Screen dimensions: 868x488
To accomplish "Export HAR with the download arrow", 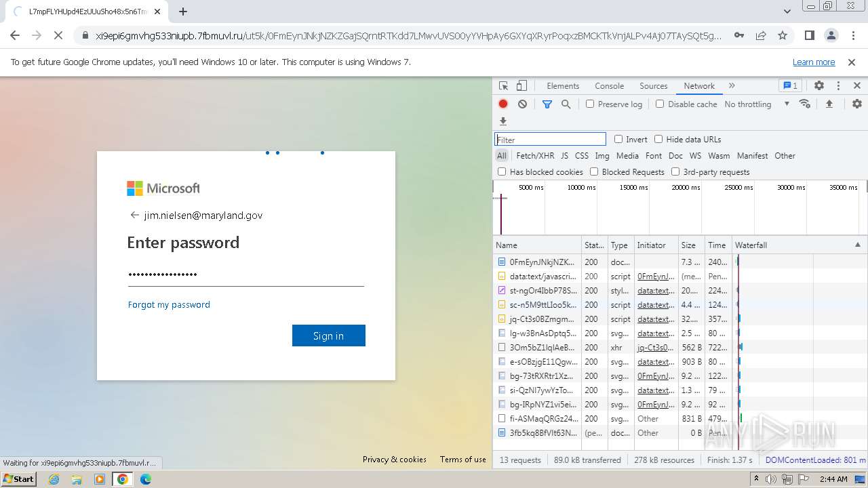I will click(503, 121).
